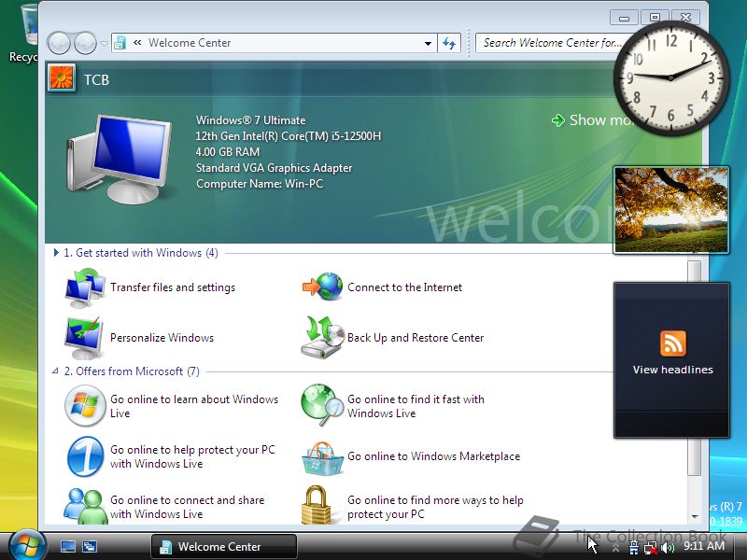Open the address bar dropdown arrow
This screenshot has width=747, height=560.
pos(428,43)
